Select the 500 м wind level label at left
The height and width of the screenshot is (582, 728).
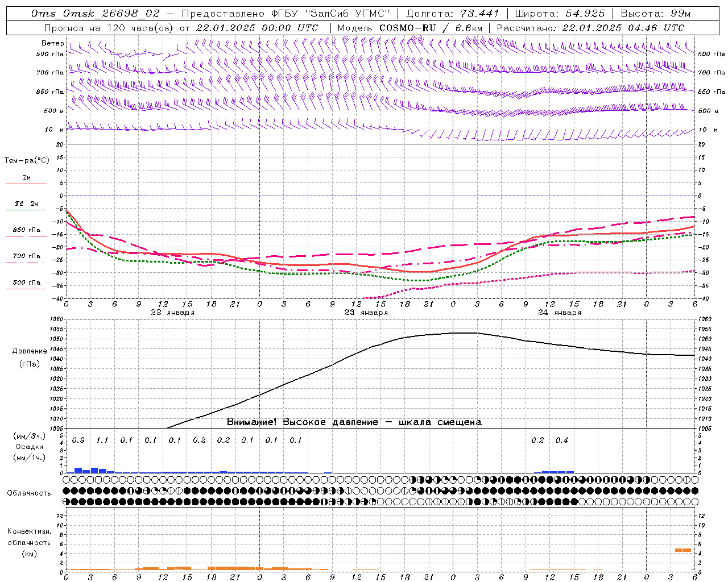click(x=54, y=111)
